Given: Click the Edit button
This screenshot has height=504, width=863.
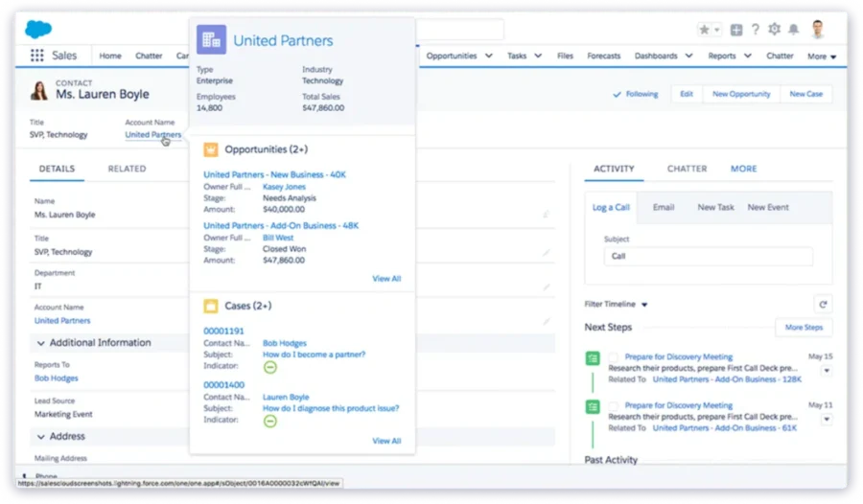Looking at the screenshot, I should click(687, 94).
